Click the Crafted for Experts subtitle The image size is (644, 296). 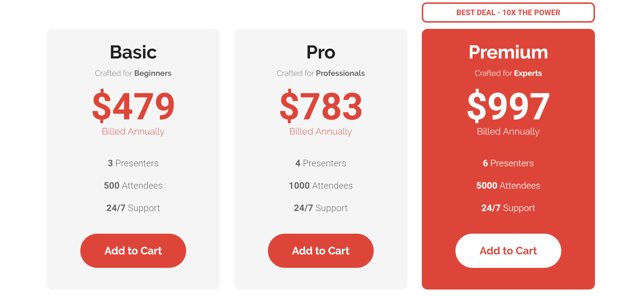coord(508,73)
